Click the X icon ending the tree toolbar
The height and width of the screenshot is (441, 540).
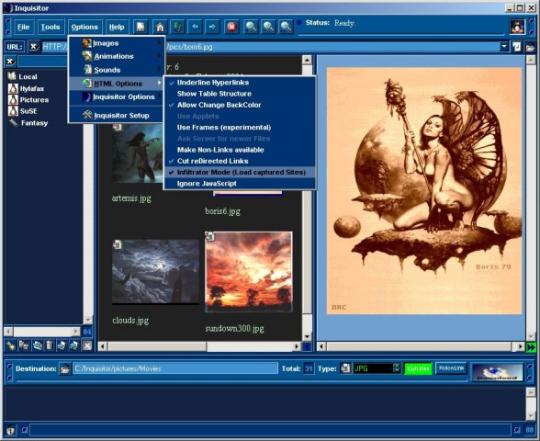pyautogui.click(x=87, y=345)
